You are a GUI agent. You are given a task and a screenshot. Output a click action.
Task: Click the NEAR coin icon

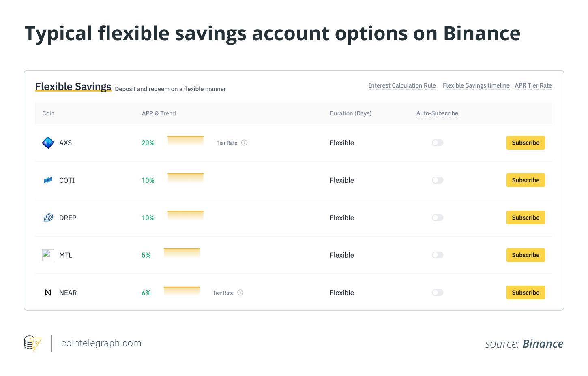(48, 293)
